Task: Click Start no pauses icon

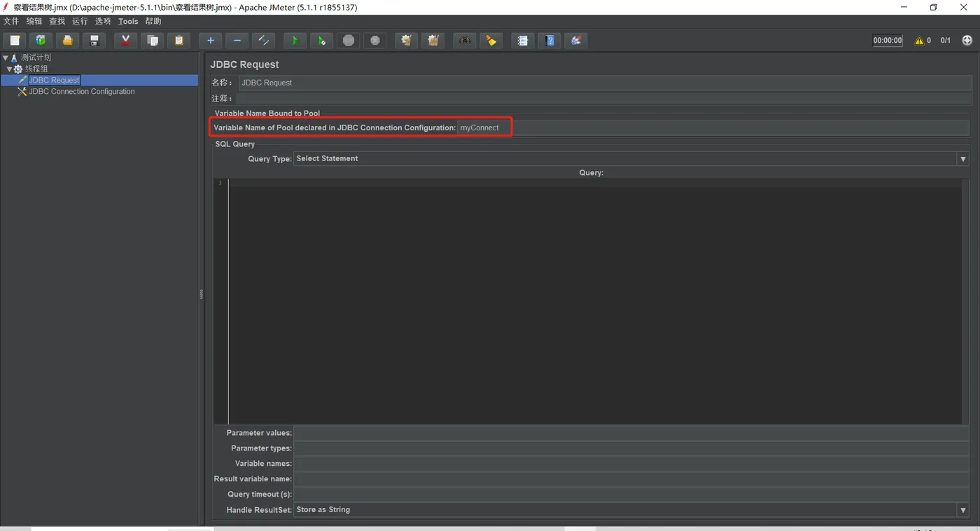Action: click(x=321, y=41)
